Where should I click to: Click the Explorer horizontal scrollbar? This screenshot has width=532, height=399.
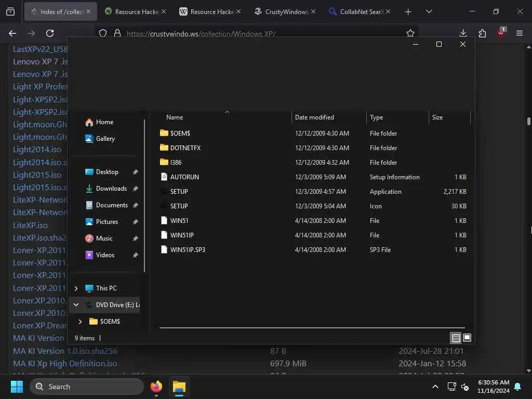tap(312, 328)
